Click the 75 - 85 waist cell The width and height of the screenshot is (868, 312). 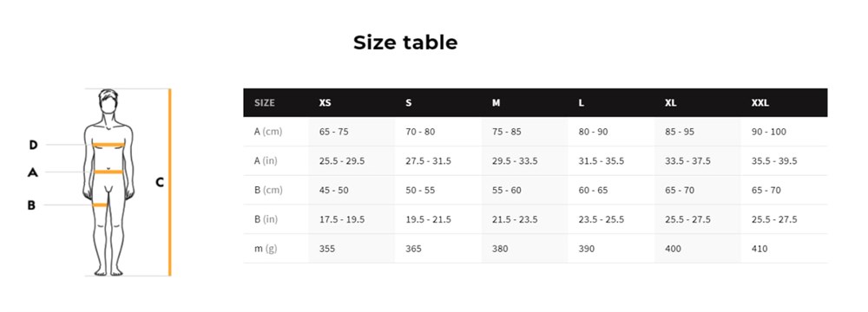tap(507, 132)
